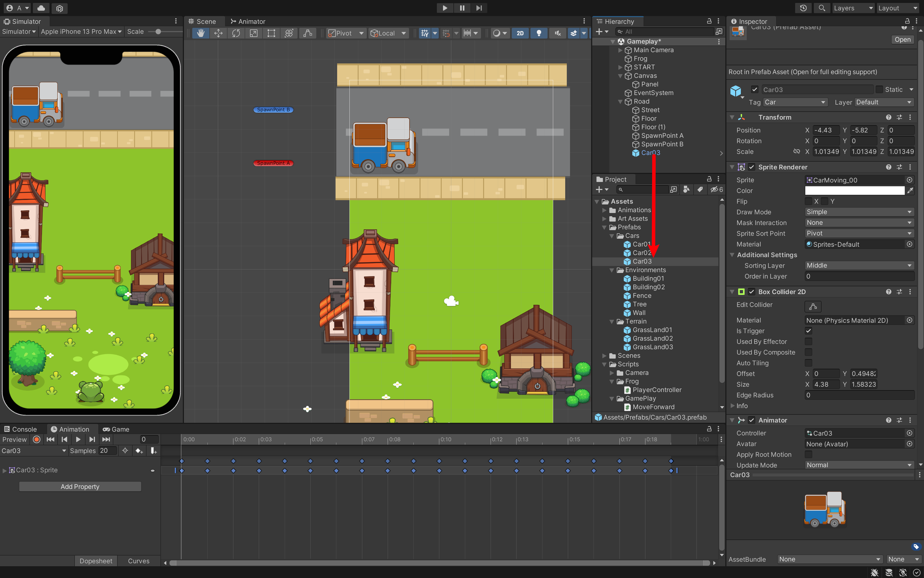924x578 pixels.
Task: Toggle scene audio mute icon
Action: pos(558,33)
